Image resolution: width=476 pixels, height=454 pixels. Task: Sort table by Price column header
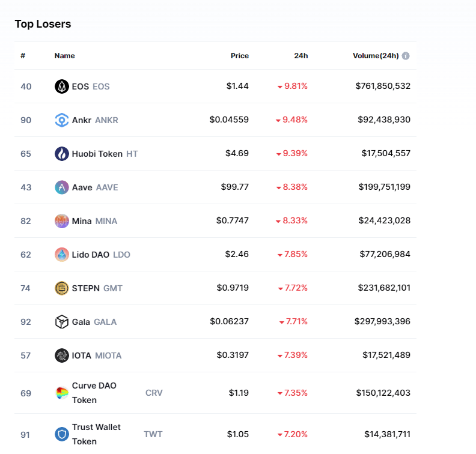tap(239, 56)
